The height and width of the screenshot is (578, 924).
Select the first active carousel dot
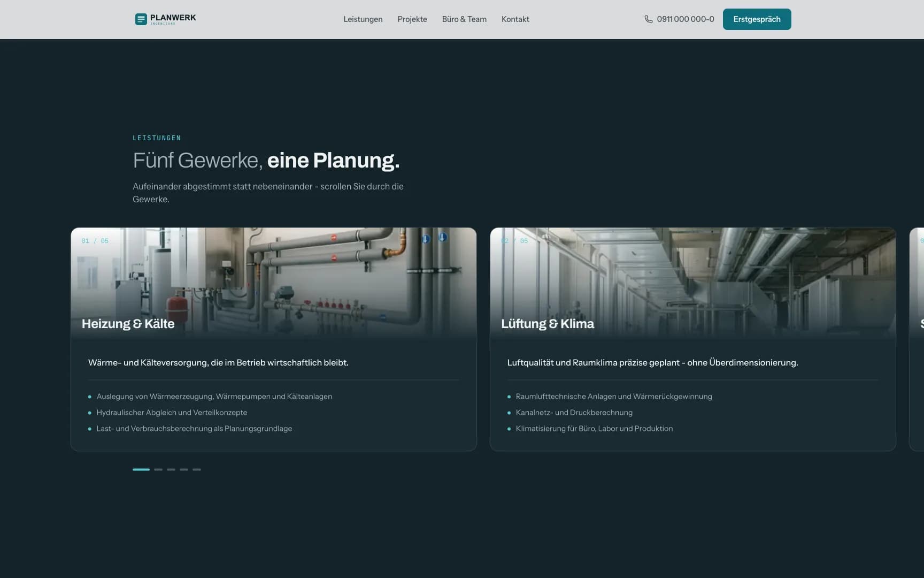141,469
